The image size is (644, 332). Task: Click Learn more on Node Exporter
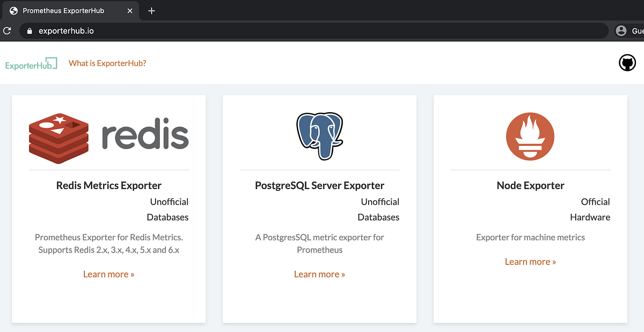tap(530, 261)
